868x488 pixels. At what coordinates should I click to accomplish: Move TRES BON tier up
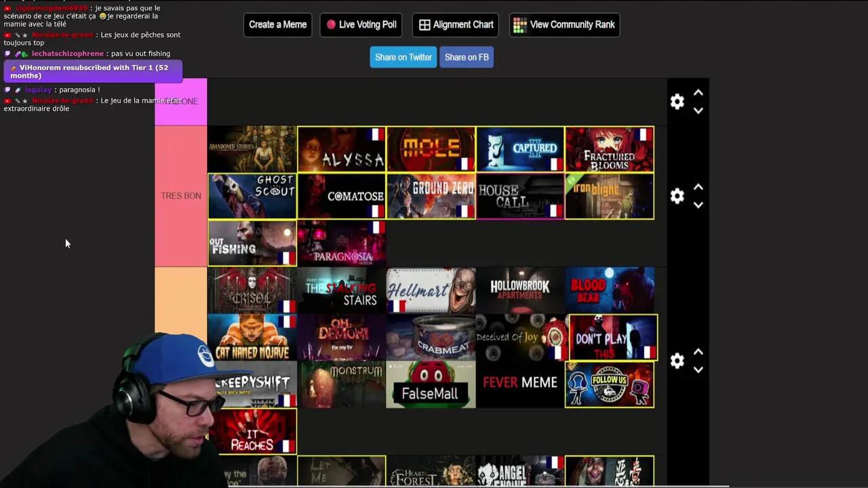coord(698,187)
